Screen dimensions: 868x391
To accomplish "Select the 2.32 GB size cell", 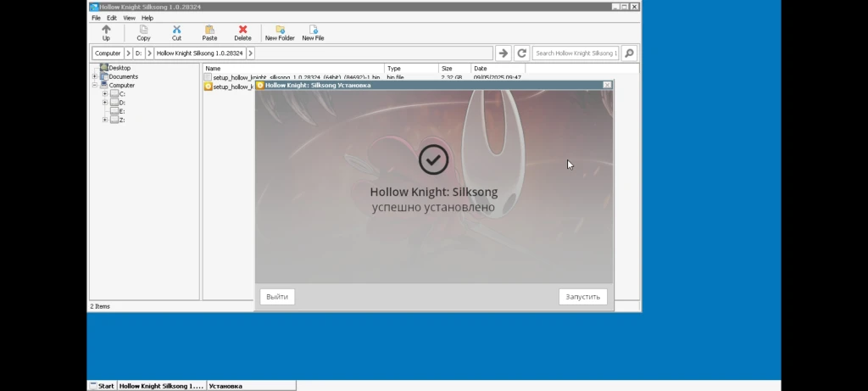I will coord(452,77).
